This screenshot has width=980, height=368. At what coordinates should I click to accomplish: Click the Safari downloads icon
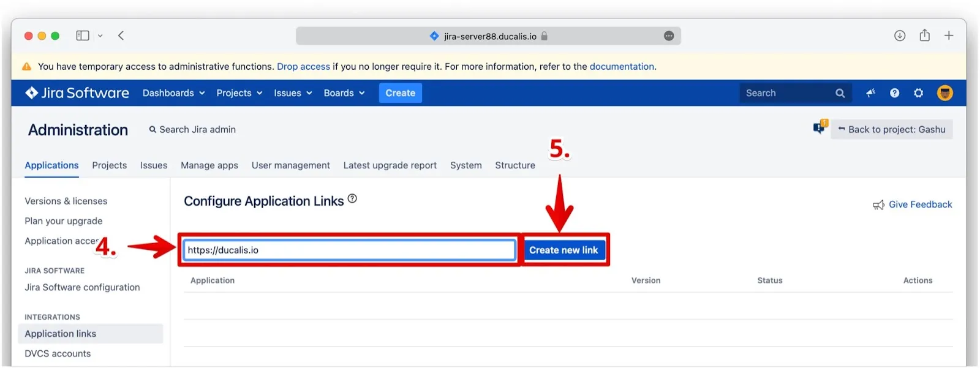coord(899,36)
